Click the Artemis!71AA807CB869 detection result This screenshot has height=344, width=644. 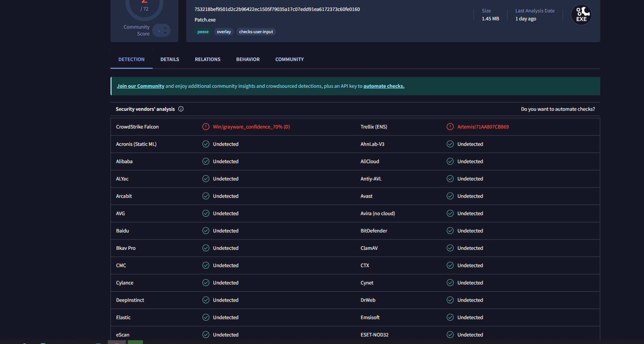click(x=483, y=127)
